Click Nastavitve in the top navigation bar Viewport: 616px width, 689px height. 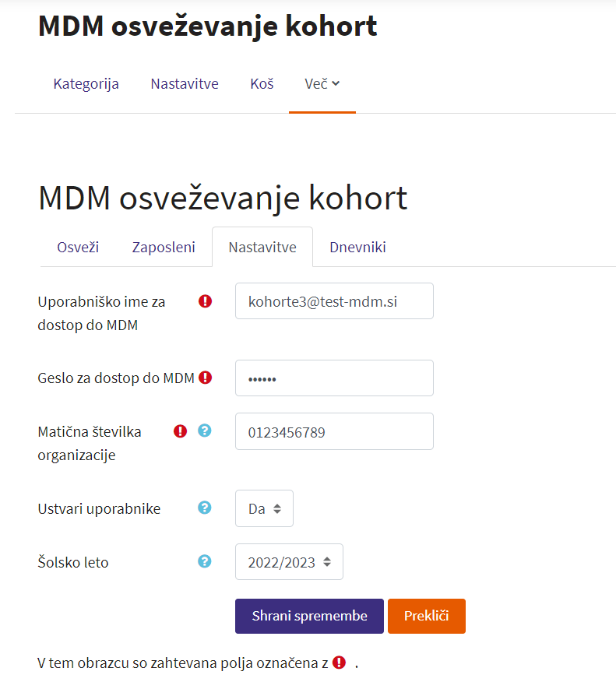click(185, 84)
